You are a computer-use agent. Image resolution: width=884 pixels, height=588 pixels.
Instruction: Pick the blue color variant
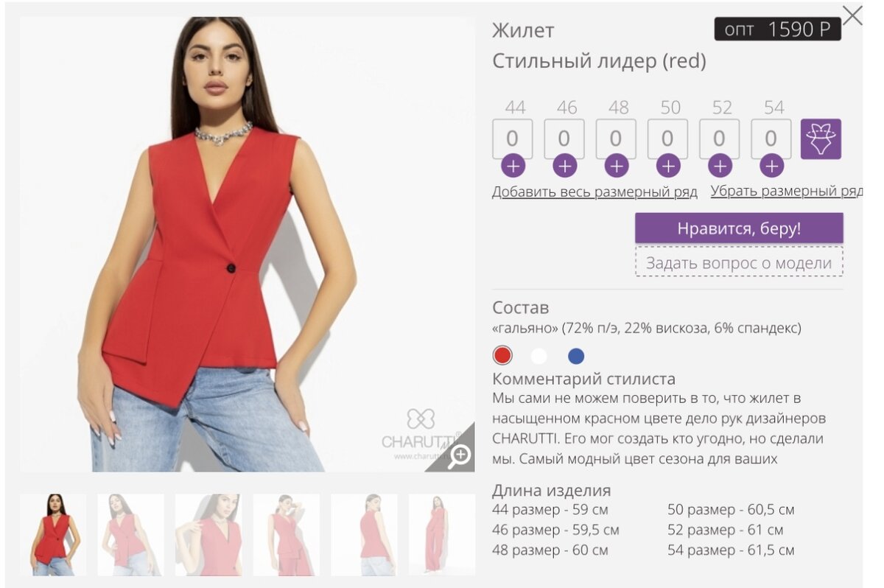(576, 356)
